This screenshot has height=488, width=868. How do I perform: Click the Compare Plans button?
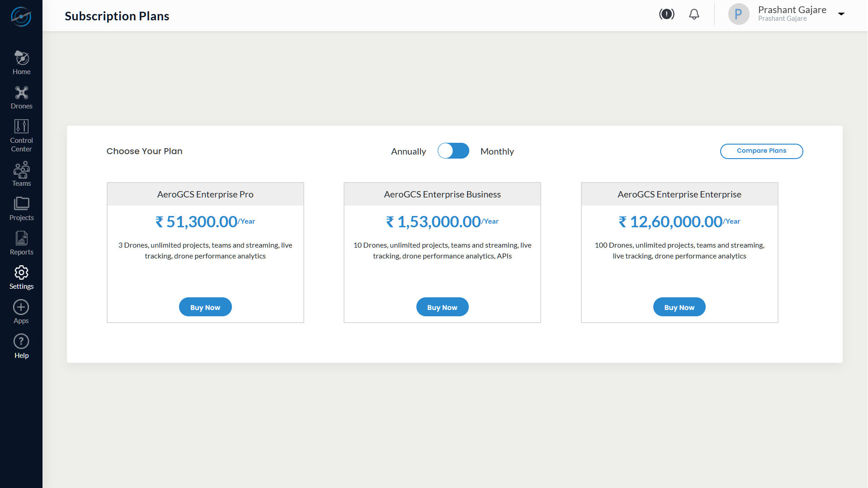[761, 151]
